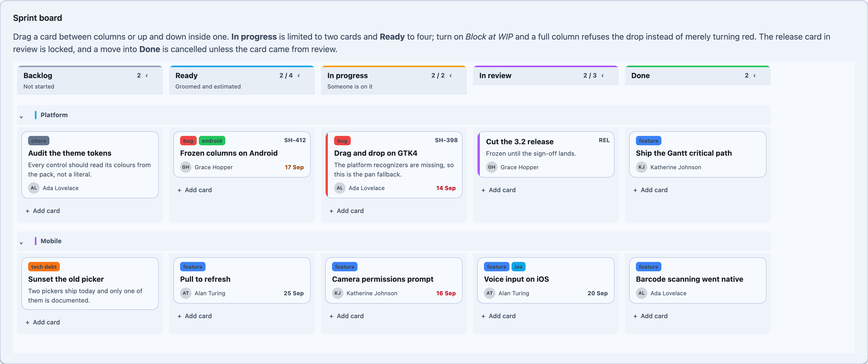Open the Audit the theme tokens card
Viewport: 868px width, 364px height.
pyautogui.click(x=90, y=165)
